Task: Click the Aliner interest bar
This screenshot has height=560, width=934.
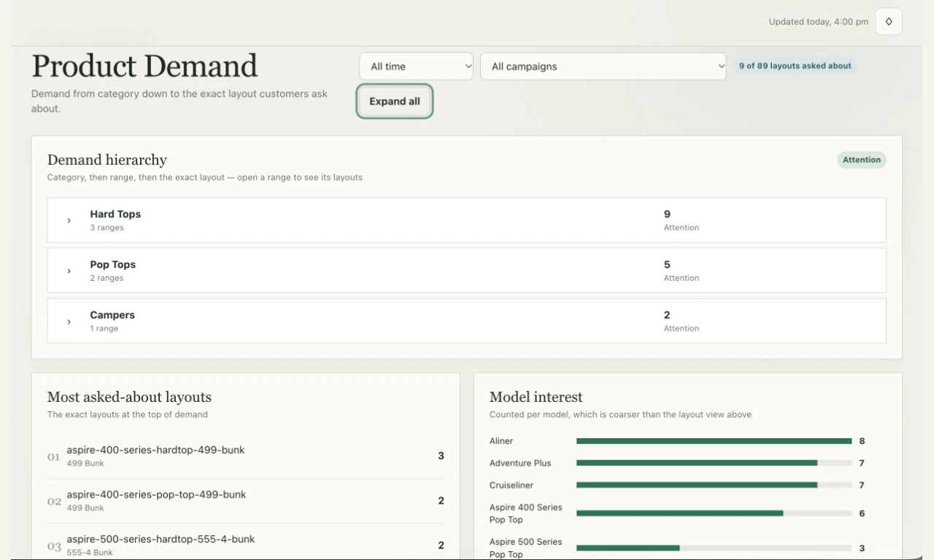Action: point(714,441)
